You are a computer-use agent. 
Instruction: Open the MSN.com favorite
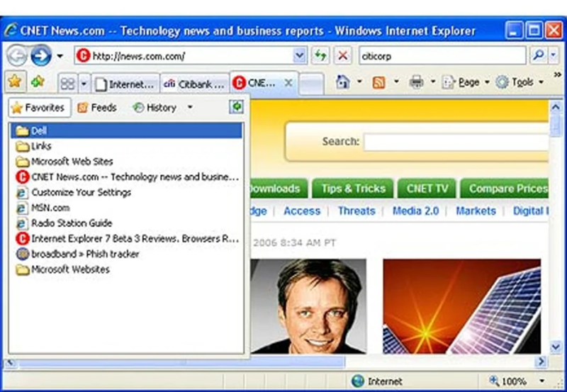coord(126,208)
